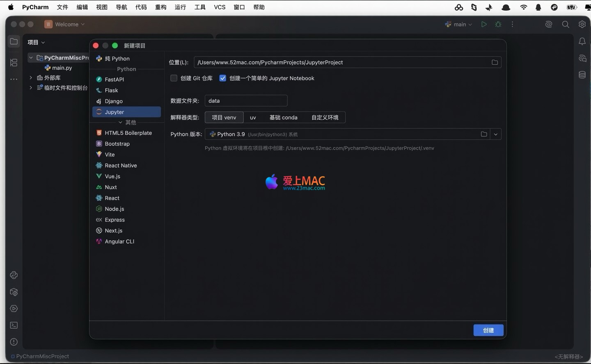Collapse the 其他 section in project types
The width and height of the screenshot is (591, 364).
(121, 123)
